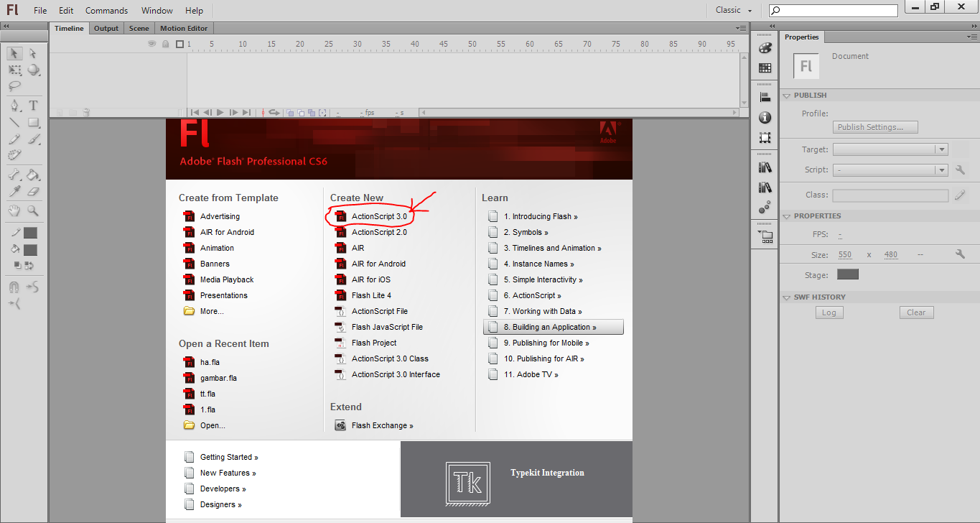
Task: Open the Commands menu
Action: [x=106, y=11]
